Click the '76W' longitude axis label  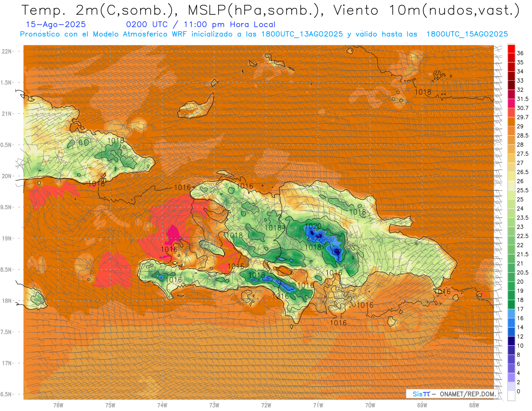point(58,405)
